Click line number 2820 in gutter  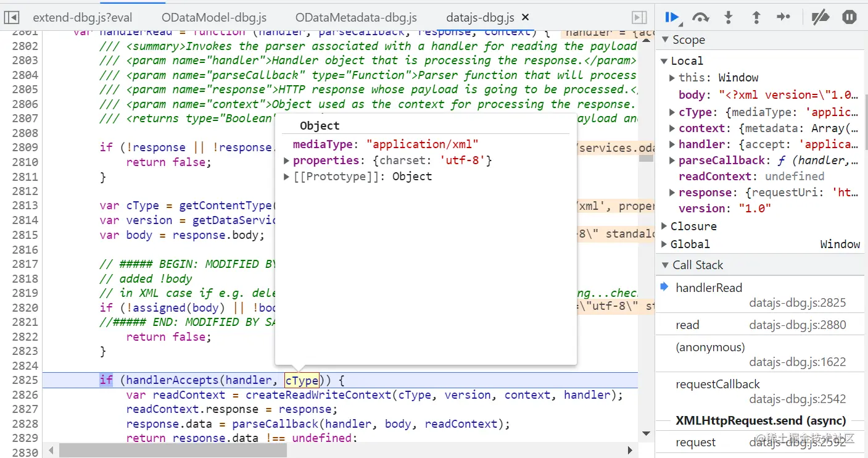(25, 307)
